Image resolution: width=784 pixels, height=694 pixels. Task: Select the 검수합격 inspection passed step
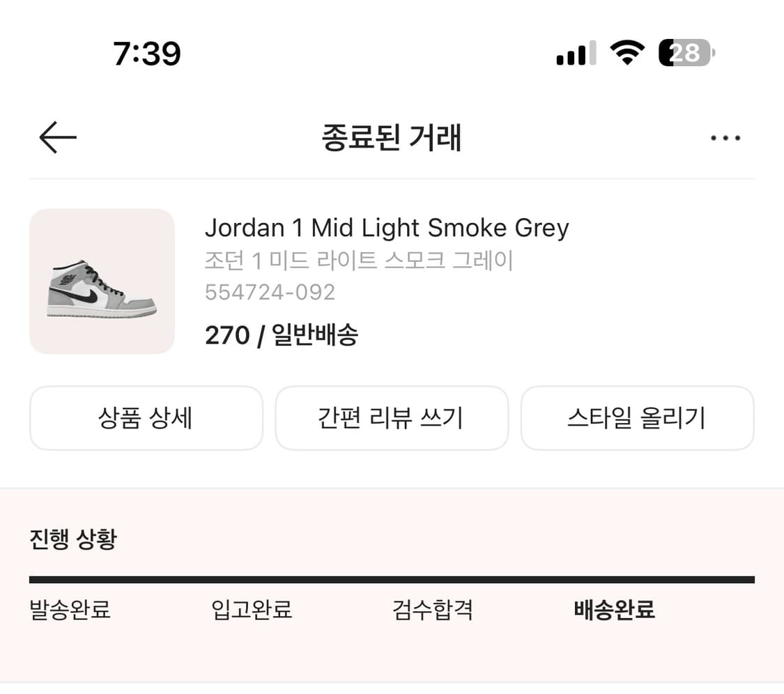point(432,609)
